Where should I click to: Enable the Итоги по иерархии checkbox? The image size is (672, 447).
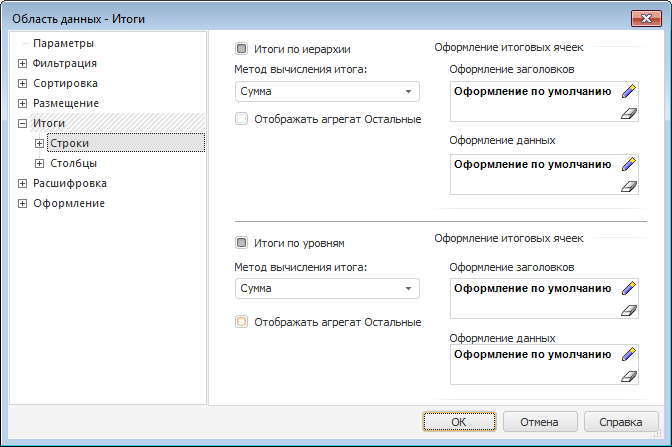pyautogui.click(x=241, y=48)
